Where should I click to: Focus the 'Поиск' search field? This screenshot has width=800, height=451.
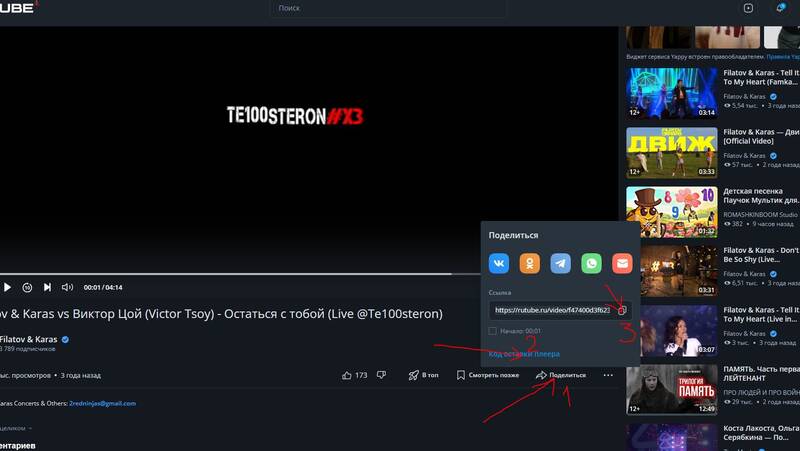(x=389, y=8)
